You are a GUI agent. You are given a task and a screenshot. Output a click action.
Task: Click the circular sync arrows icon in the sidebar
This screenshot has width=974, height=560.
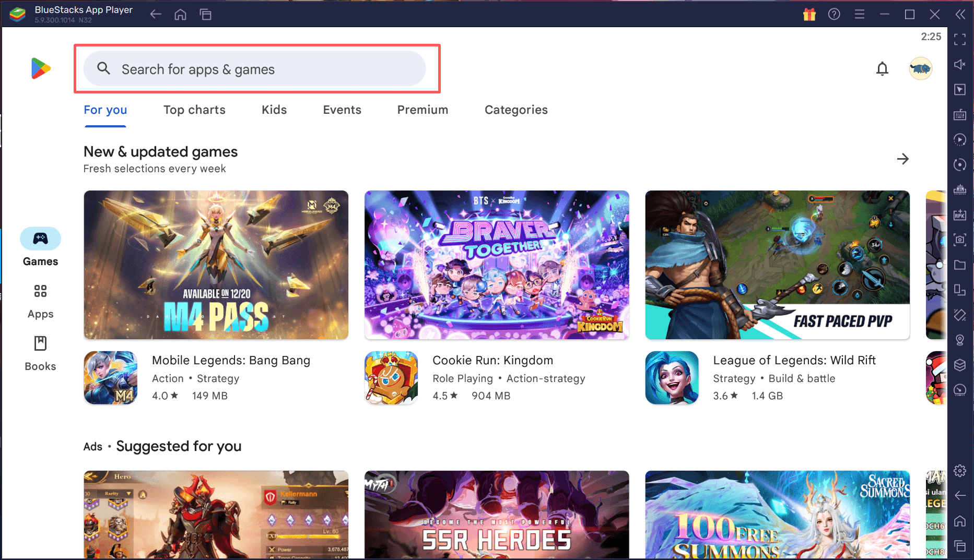(960, 164)
